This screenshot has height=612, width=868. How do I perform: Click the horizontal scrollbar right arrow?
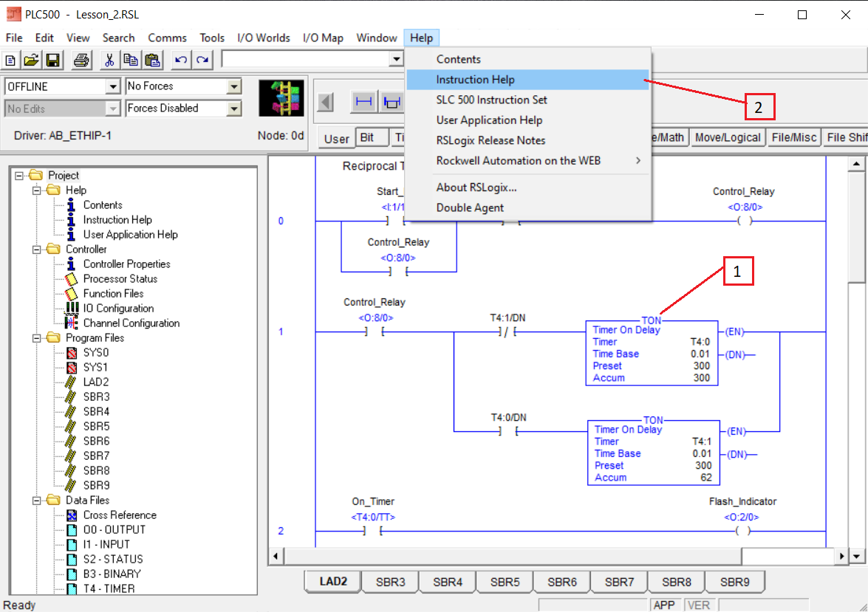841,556
